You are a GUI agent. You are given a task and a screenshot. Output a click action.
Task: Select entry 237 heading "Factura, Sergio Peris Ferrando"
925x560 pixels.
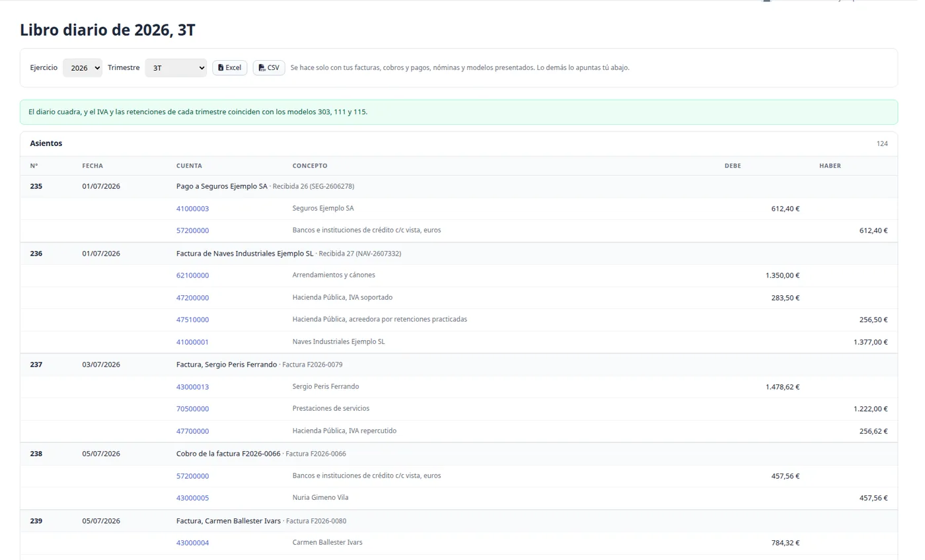(227, 365)
